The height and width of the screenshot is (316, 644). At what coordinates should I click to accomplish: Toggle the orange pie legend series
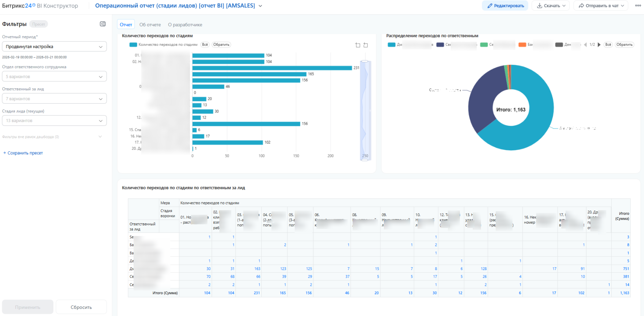pos(522,45)
